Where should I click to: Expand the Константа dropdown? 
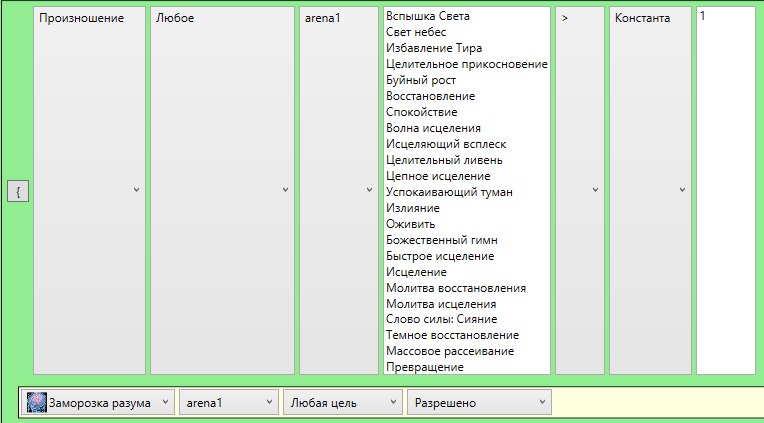(x=650, y=190)
